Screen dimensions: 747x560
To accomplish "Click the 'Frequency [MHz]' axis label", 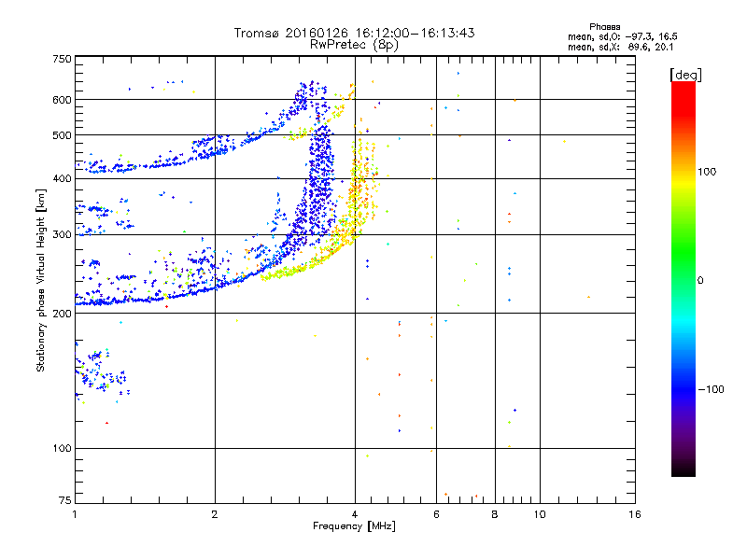I will click(x=354, y=526).
